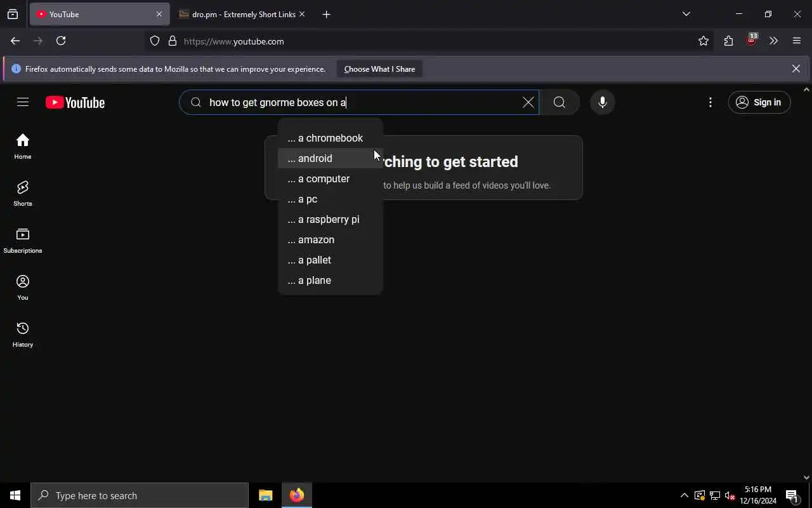Screen dimensions: 812x508
Task: Open a new browser tab
Action: pos(326,14)
